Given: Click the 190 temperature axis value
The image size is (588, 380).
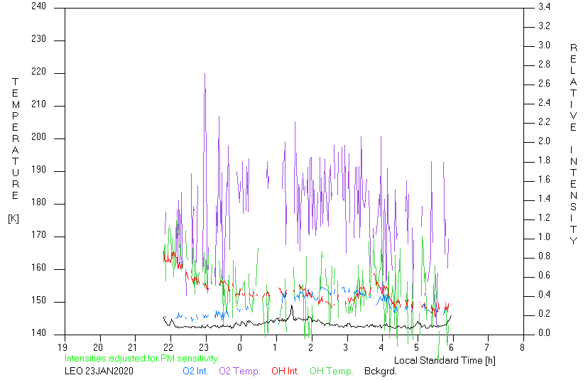Looking at the screenshot, I should coord(38,170).
